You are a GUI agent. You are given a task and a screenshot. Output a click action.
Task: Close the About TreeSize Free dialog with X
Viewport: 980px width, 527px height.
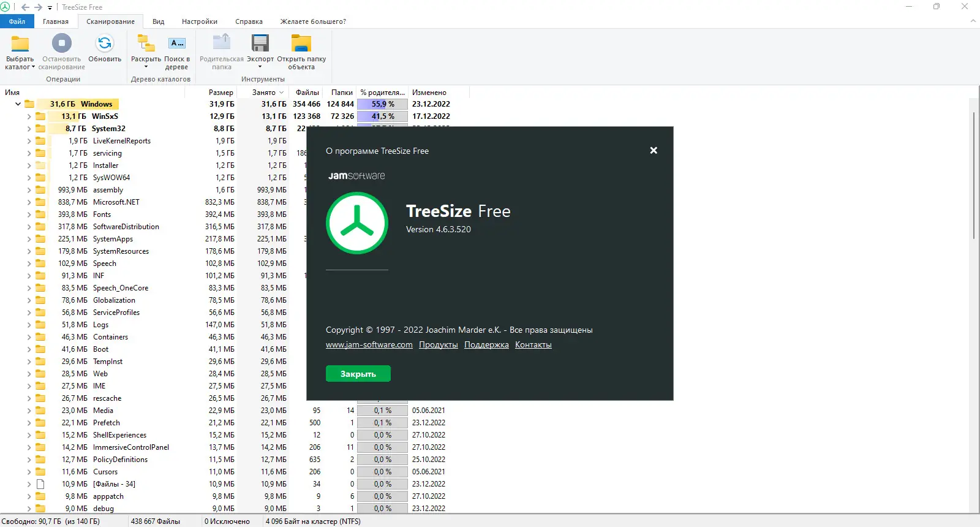(x=654, y=150)
